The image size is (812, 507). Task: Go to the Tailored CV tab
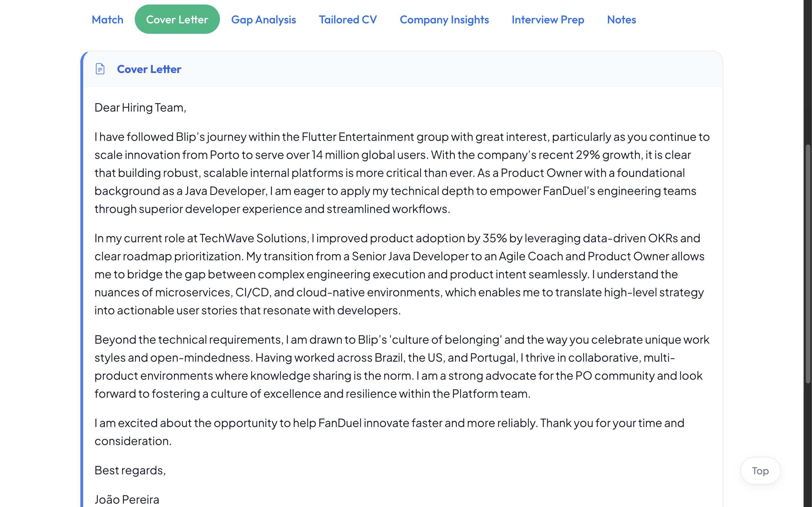click(x=348, y=19)
